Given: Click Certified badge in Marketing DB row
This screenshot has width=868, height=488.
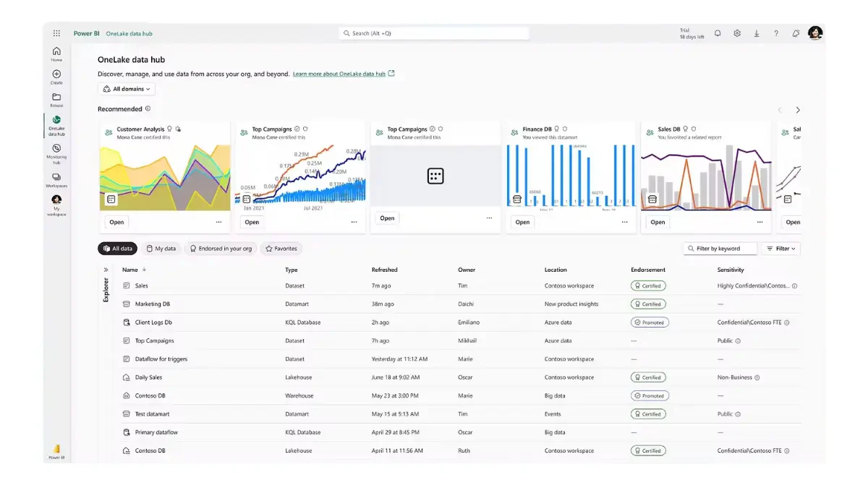Looking at the screenshot, I should point(647,304).
